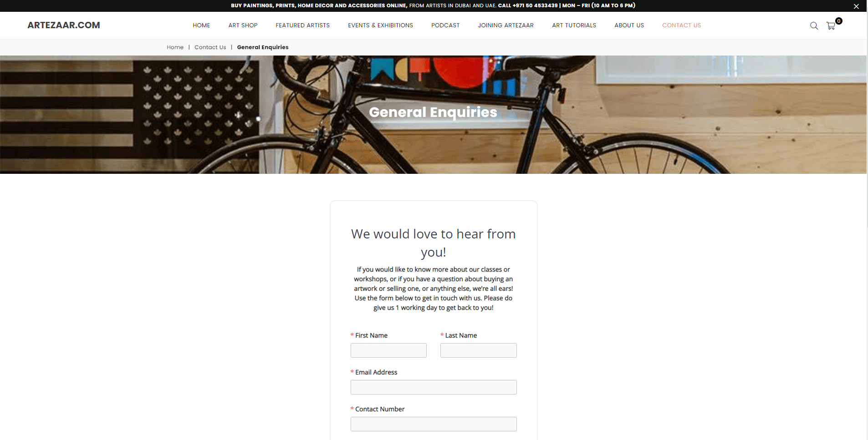Click the ARTEZAAR.COM logo
Screen dimensions: 868x440
click(x=64, y=25)
